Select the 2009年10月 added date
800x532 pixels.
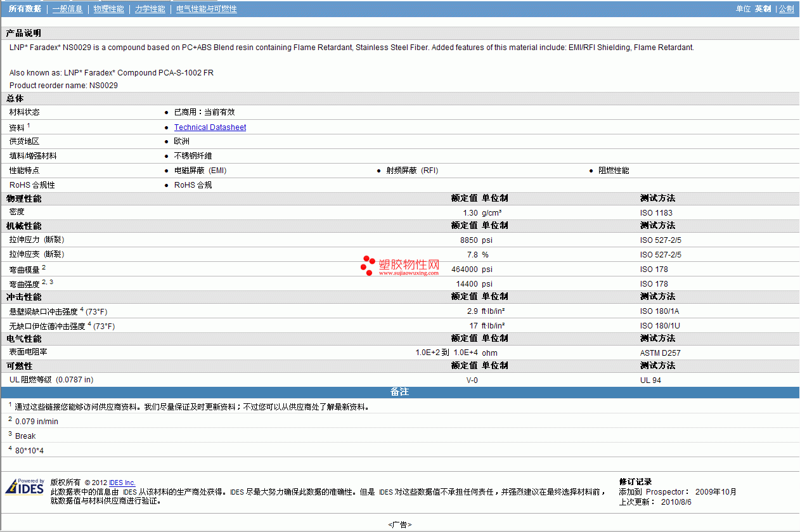716,492
